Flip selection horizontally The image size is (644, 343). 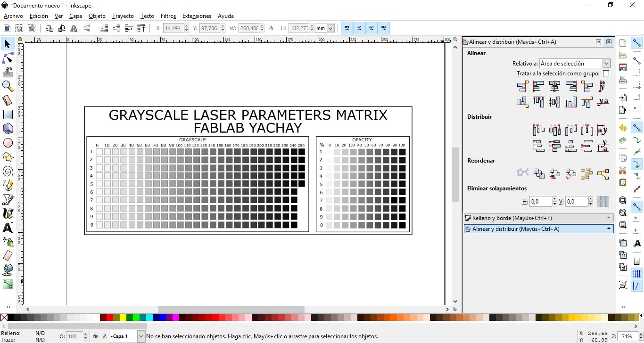pos(74,28)
